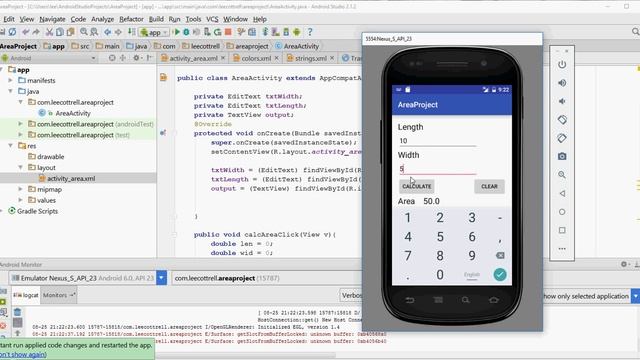Open the Build menu
Viewport: 640px width, 360px height.
click(x=156, y=19)
